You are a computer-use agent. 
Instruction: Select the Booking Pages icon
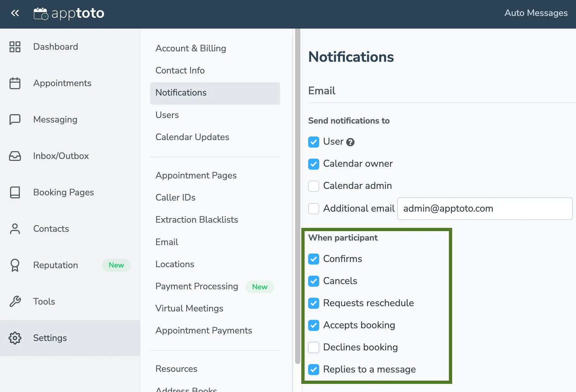(x=14, y=192)
